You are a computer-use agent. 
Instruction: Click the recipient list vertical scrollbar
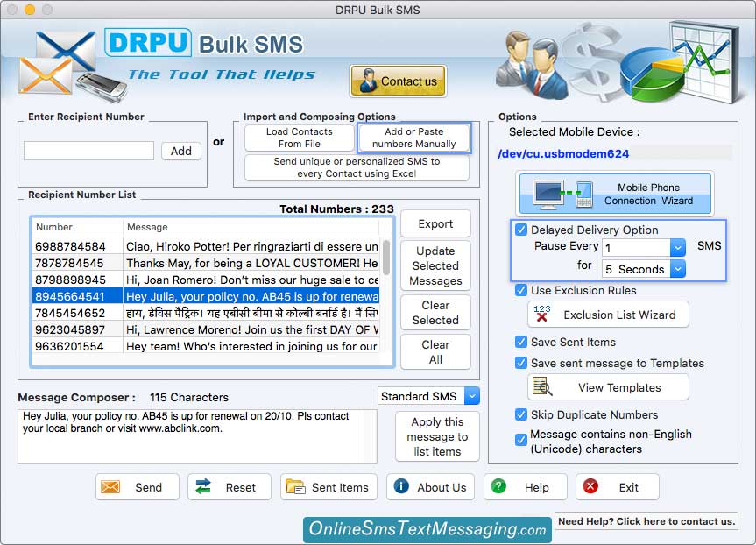[386, 258]
